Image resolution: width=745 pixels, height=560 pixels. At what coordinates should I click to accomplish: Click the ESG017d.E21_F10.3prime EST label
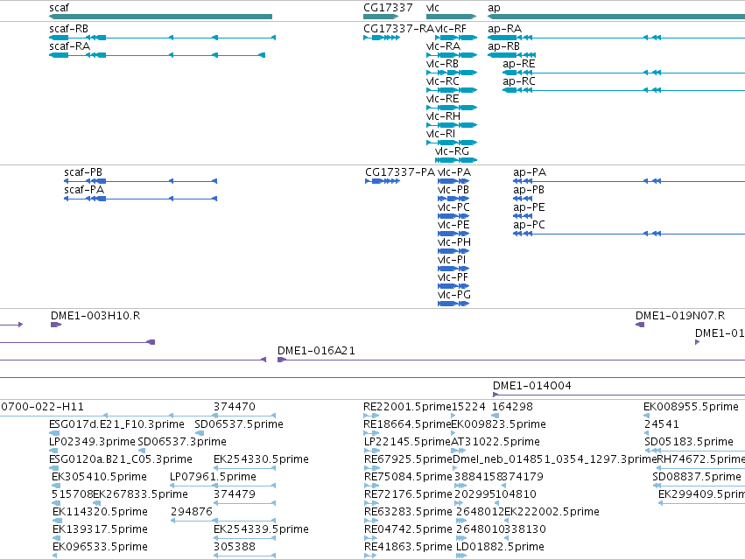click(117, 424)
